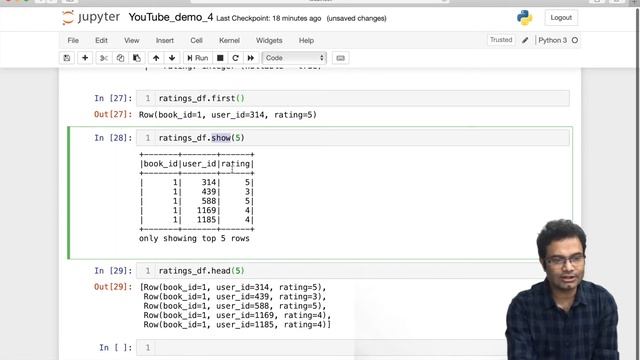The height and width of the screenshot is (360, 640).
Task: Select the In [29] prompt
Action: tap(113, 271)
